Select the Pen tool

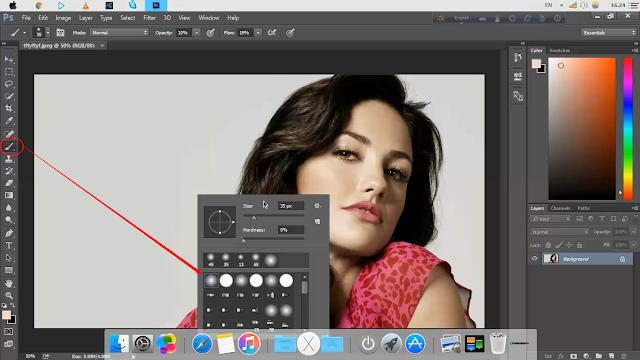click(x=9, y=233)
